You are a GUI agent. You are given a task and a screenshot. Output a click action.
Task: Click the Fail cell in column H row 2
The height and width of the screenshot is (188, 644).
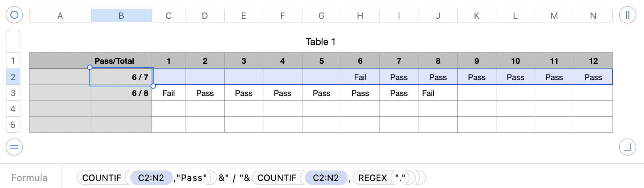360,77
